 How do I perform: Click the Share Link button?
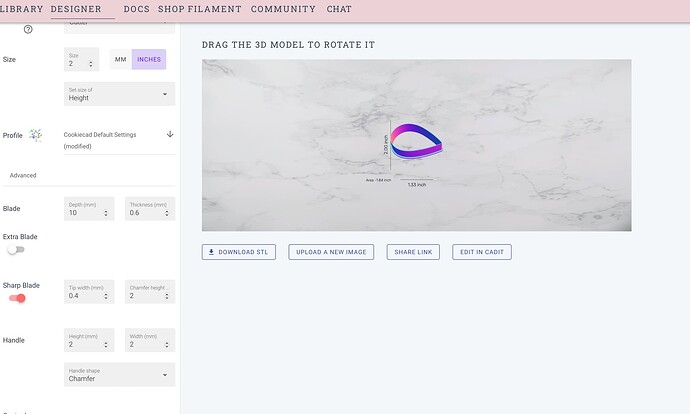click(413, 252)
